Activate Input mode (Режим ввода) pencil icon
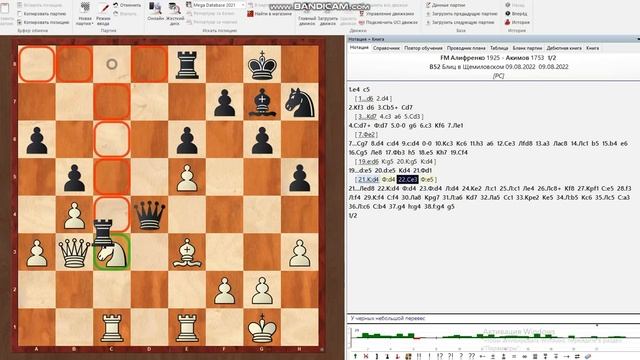This screenshot has height=360, width=640. click(x=104, y=8)
